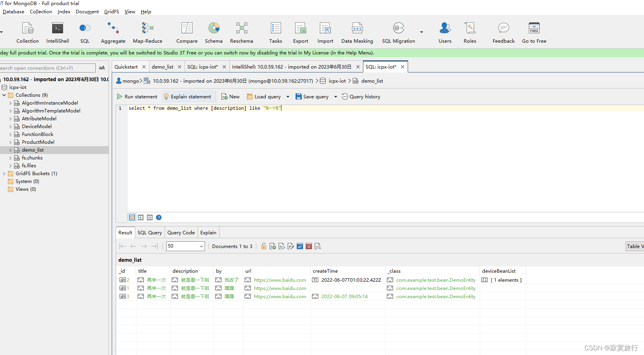Switch to the Explain result tab
Screen dimensions: 644x355
click(x=208, y=233)
